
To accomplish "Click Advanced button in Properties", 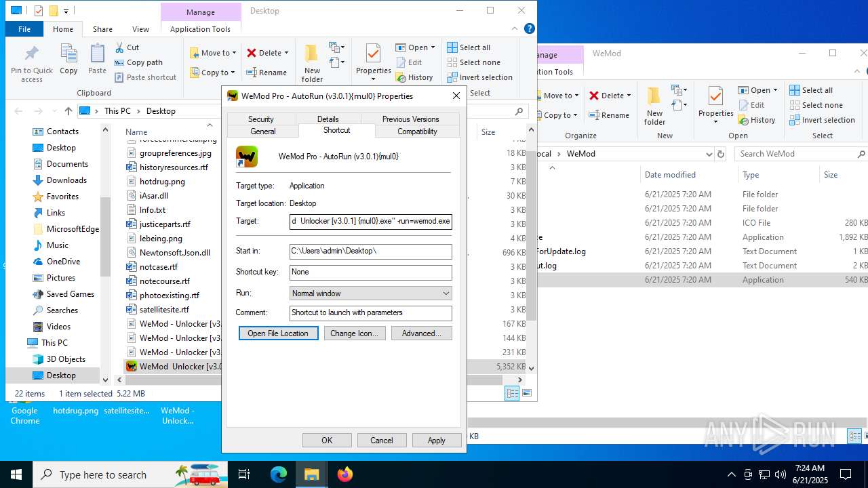I will tap(422, 333).
